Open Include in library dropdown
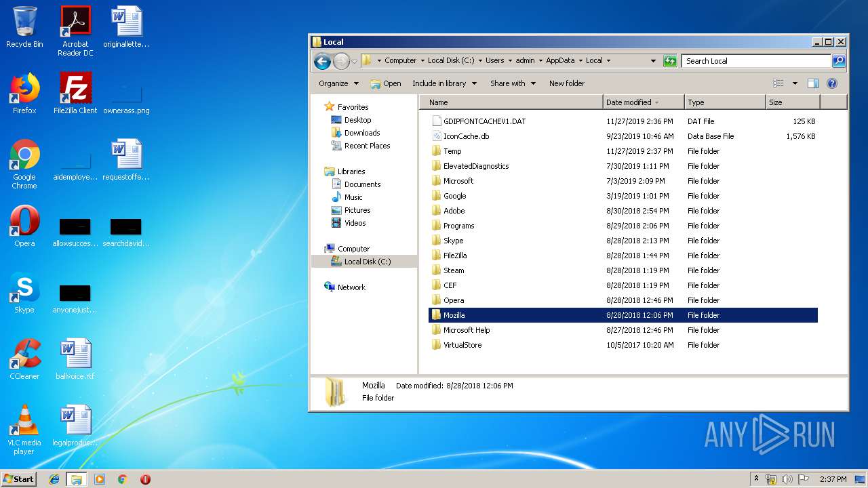 tap(444, 83)
